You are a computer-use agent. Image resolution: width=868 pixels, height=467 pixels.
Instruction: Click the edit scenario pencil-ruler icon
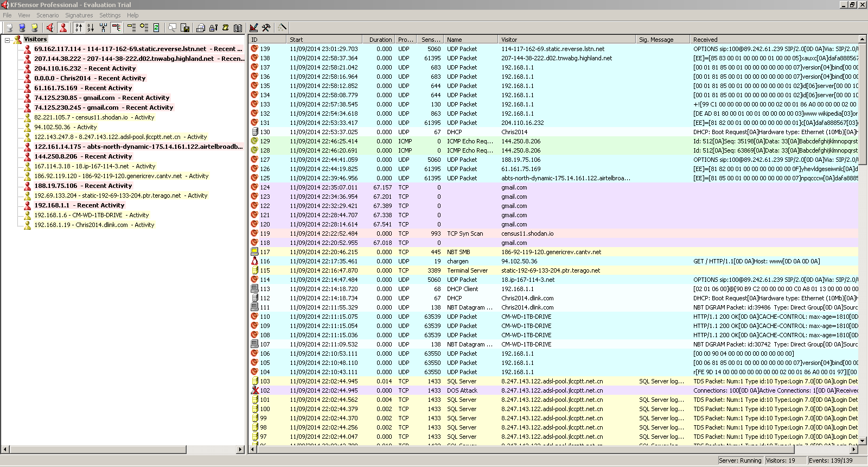[x=253, y=27]
